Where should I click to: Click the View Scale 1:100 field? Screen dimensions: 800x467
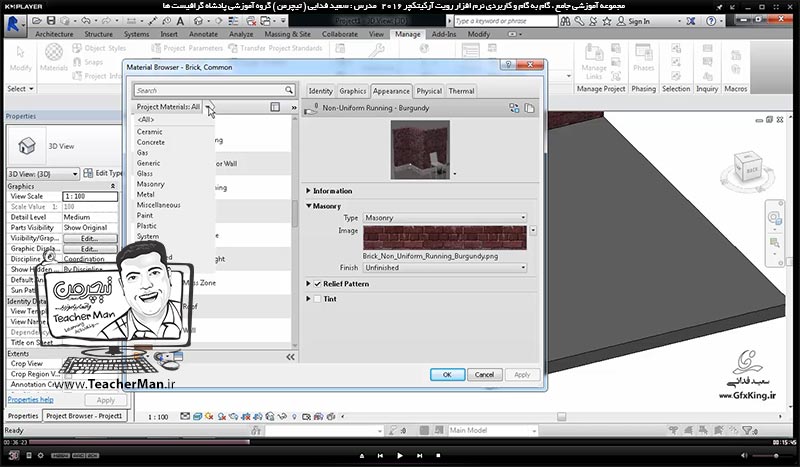coord(90,196)
